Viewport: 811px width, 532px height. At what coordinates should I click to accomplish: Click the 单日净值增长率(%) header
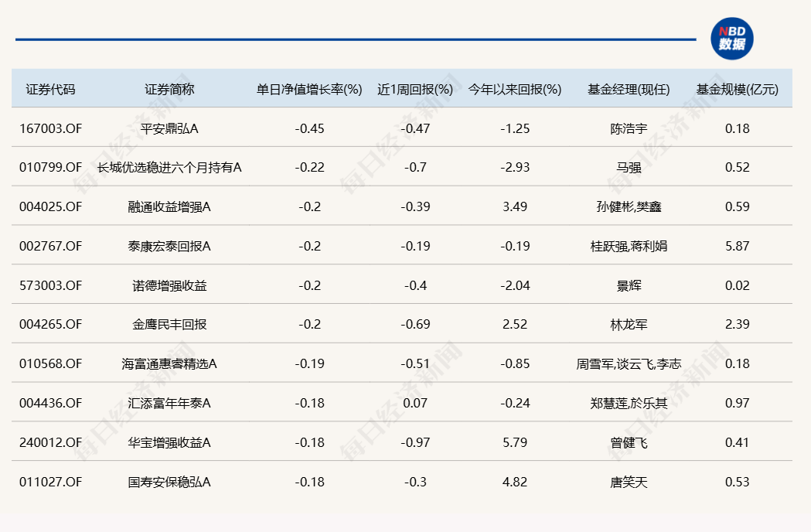(309, 90)
